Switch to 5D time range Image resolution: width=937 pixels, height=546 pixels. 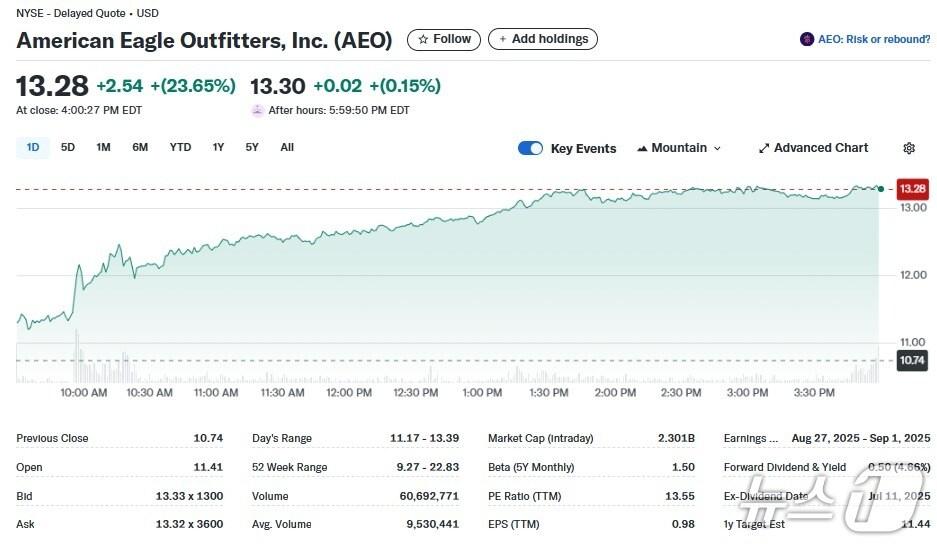tap(68, 147)
